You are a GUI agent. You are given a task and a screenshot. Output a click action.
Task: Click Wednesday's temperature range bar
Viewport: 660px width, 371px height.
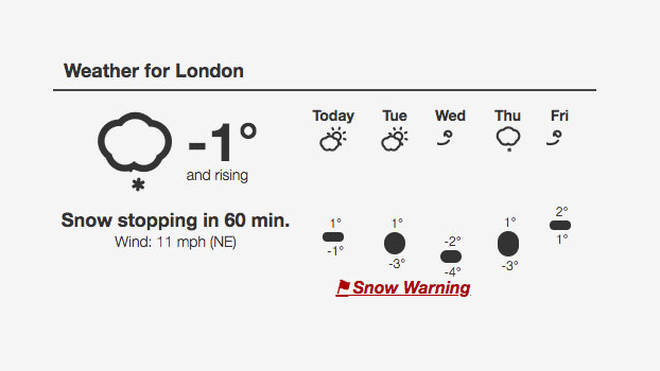pos(451,256)
